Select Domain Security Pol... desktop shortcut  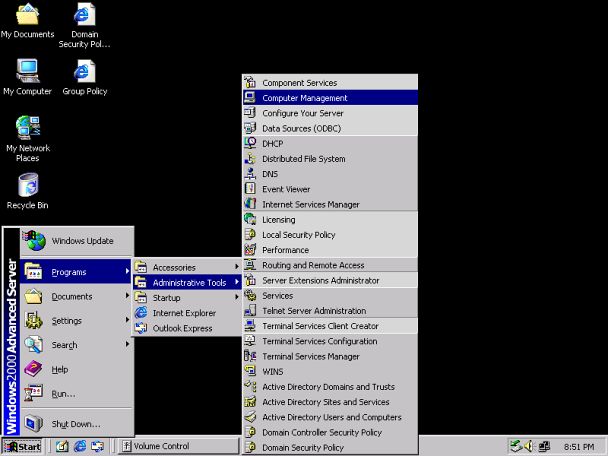pos(85,25)
